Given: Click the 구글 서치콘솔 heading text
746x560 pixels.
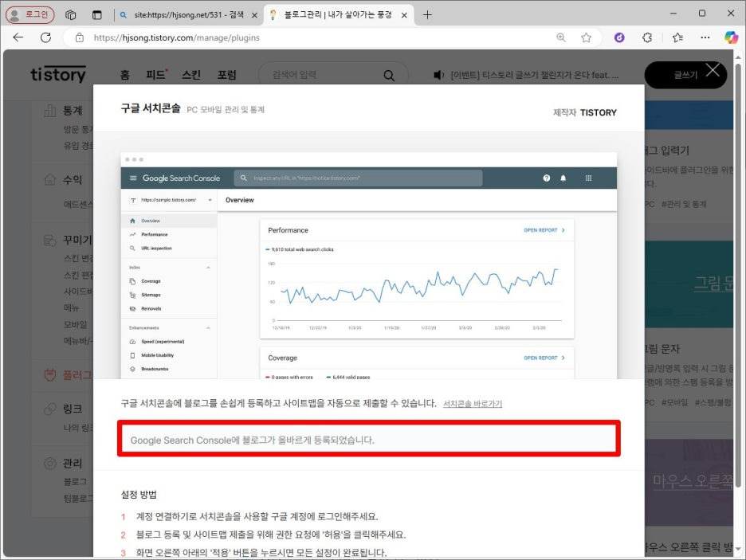Looking at the screenshot, I should click(151, 108).
